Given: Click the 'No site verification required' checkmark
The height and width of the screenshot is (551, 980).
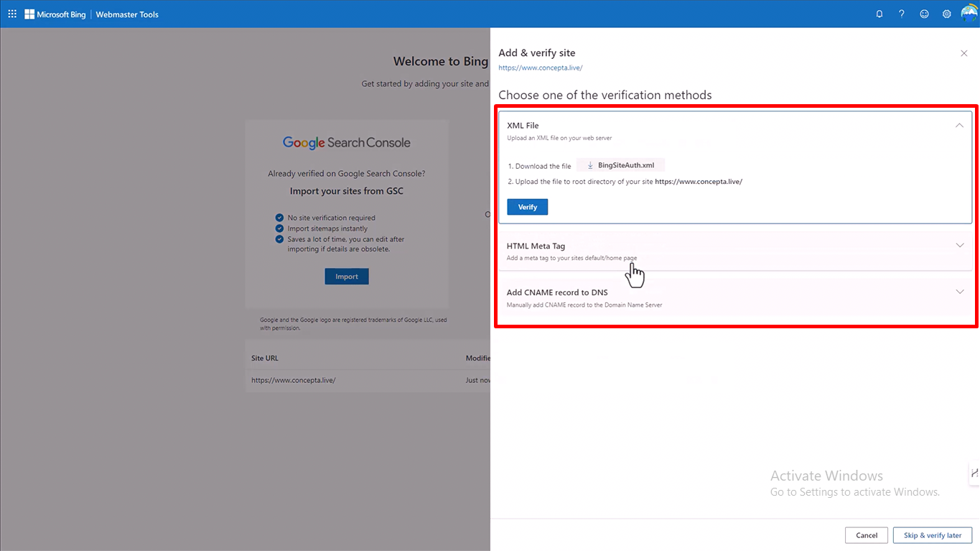Looking at the screenshot, I should 280,218.
